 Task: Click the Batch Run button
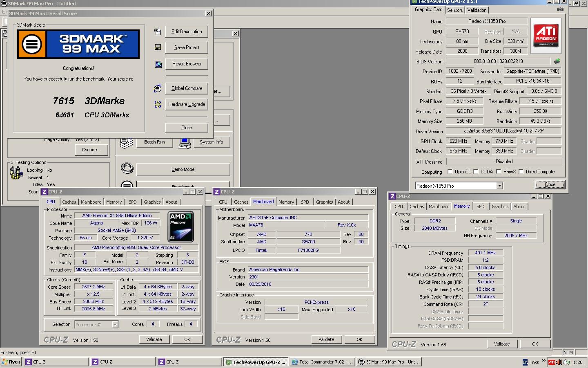154,142
